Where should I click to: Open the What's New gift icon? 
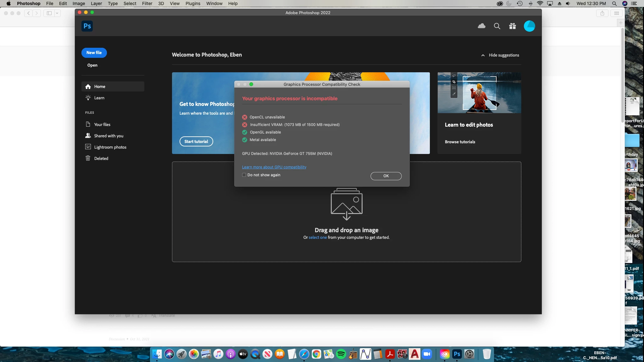(x=512, y=26)
